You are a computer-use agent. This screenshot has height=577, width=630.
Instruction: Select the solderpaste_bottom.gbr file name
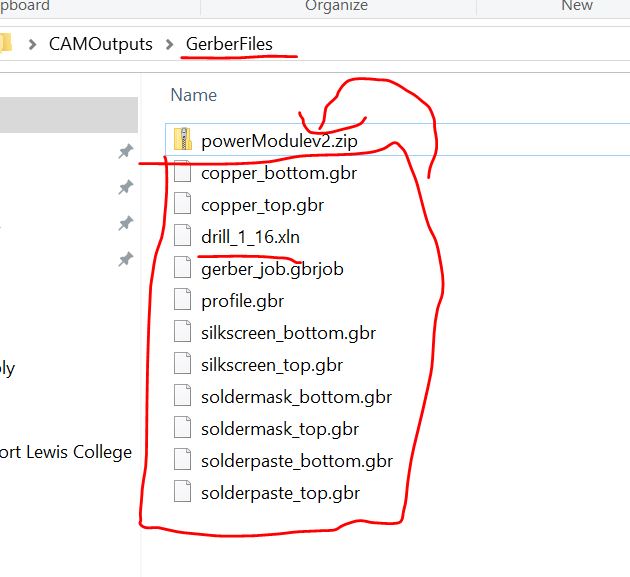[297, 461]
